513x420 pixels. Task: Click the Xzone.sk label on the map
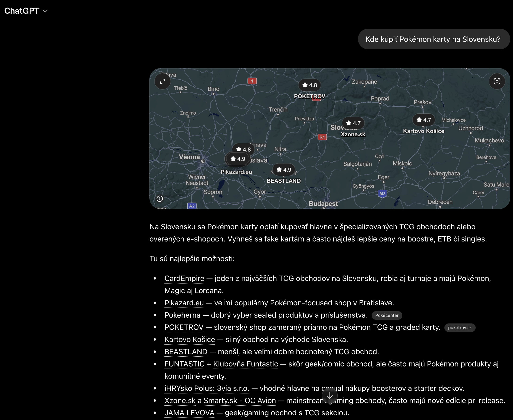353,134
